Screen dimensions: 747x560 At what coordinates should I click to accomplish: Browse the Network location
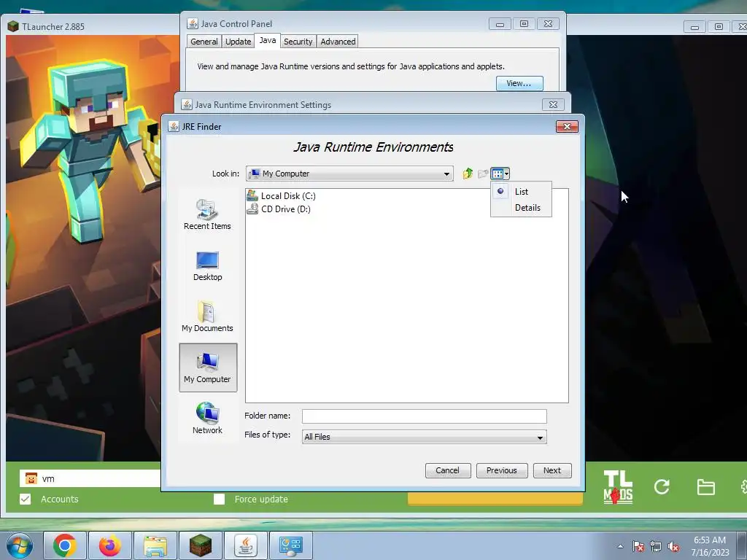click(x=207, y=419)
